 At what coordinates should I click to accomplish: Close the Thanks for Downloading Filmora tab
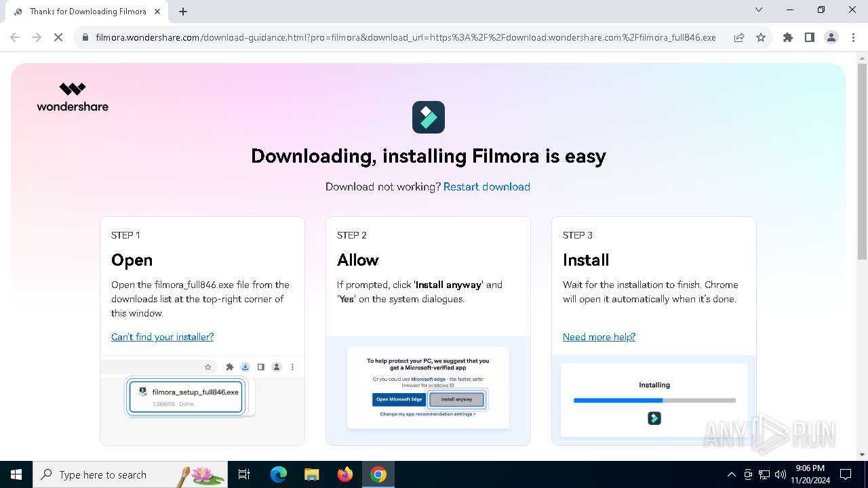pos(158,12)
